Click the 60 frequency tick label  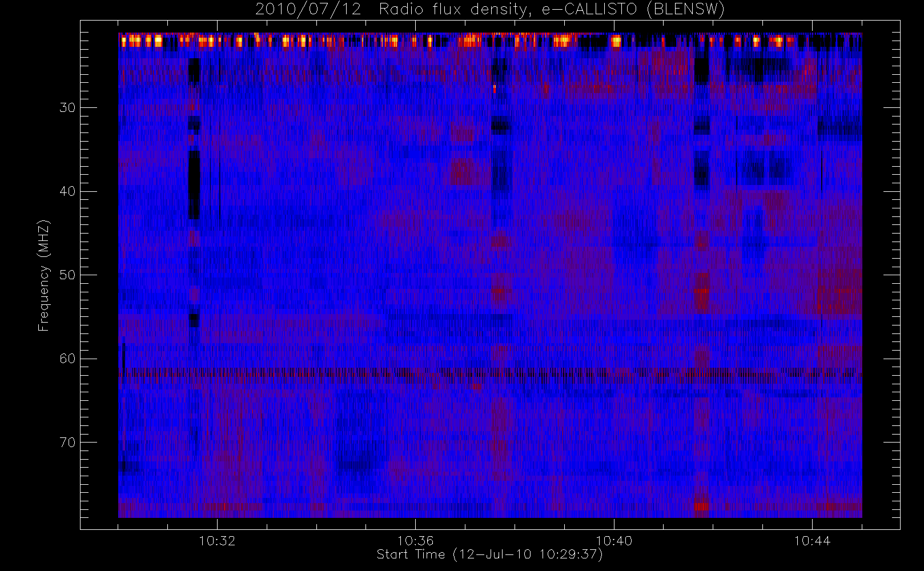tap(67, 359)
